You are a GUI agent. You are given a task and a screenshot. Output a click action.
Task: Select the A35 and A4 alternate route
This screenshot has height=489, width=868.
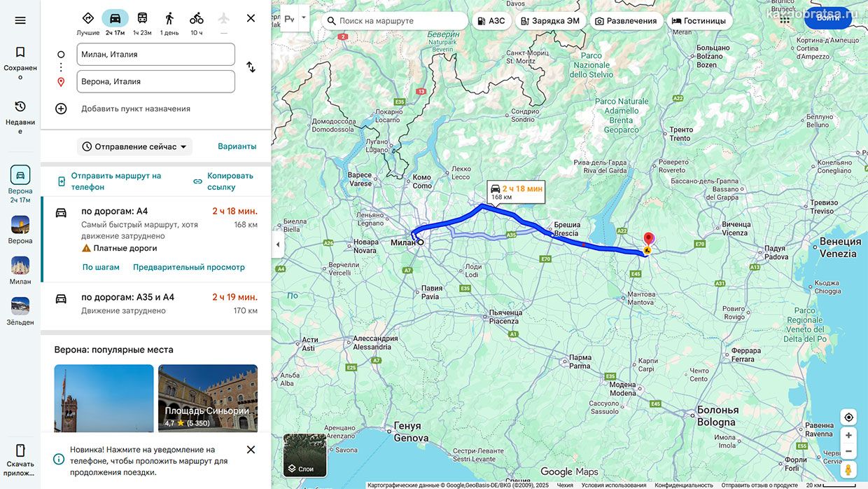tap(156, 304)
